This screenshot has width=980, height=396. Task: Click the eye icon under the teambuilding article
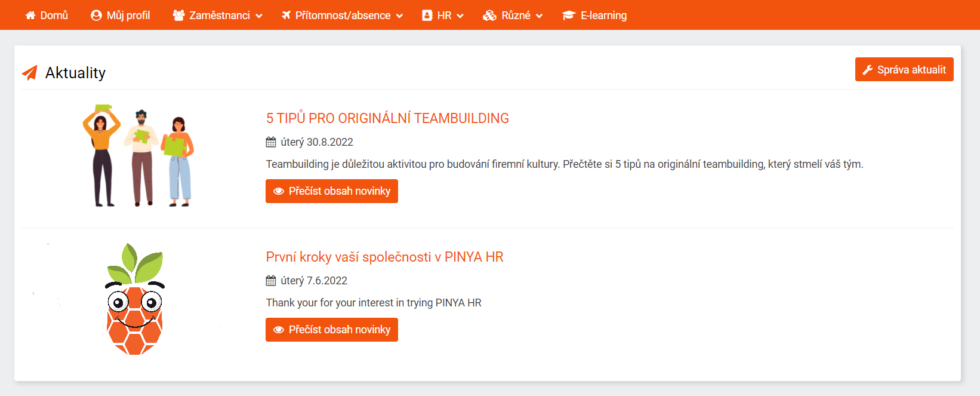279,191
